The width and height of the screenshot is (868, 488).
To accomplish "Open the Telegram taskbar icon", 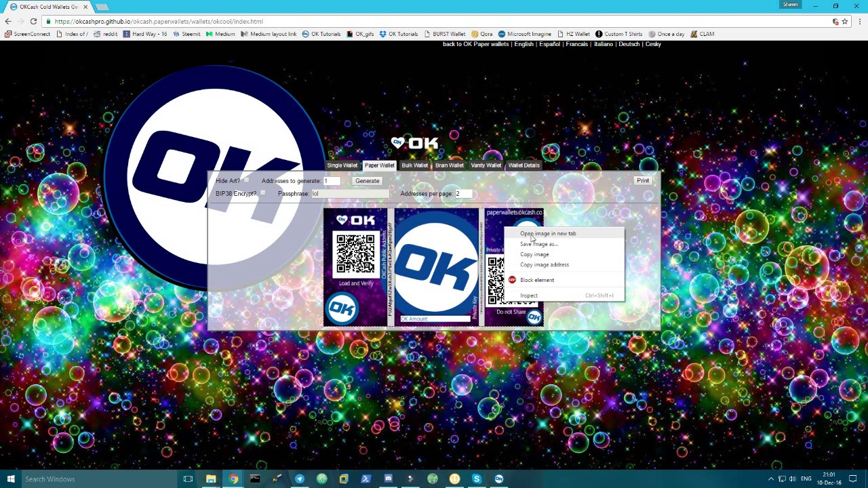I will 299,479.
